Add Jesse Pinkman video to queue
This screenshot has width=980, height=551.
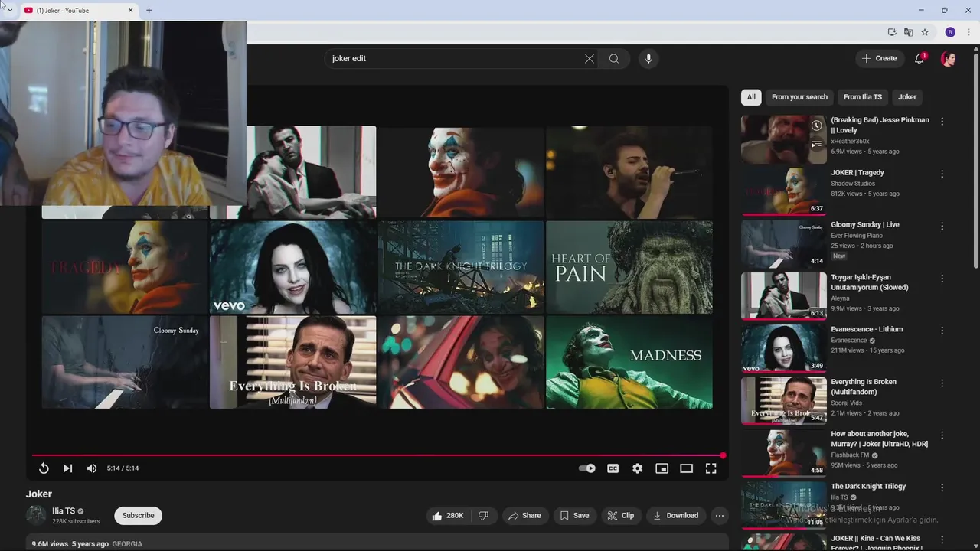coord(817,144)
